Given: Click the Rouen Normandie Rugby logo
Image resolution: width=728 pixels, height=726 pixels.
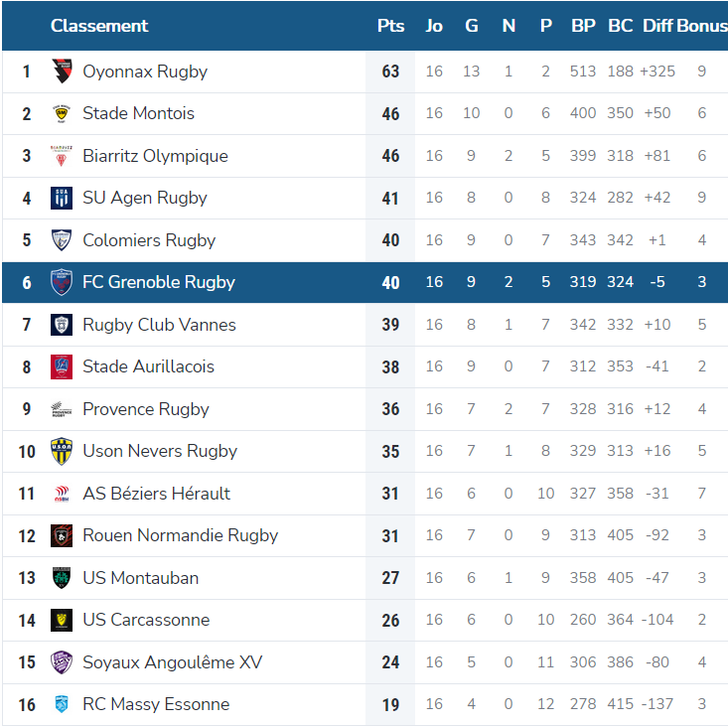Looking at the screenshot, I should pos(62,535).
